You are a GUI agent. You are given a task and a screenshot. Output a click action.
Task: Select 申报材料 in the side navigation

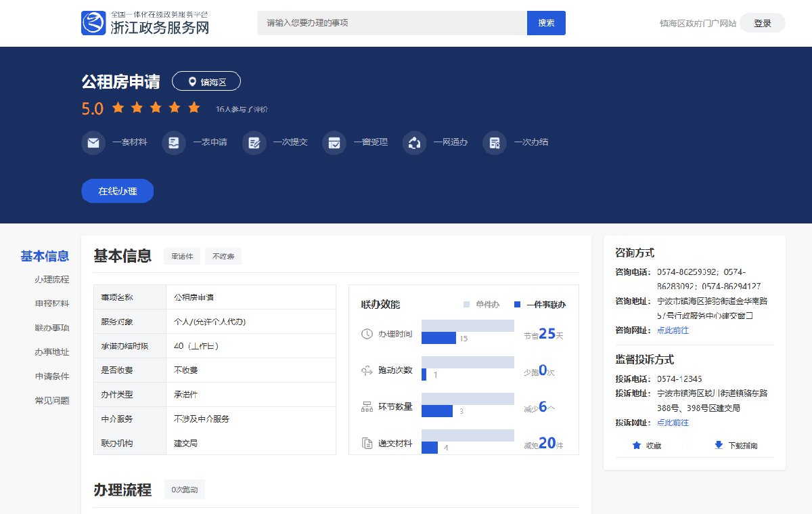pos(52,303)
